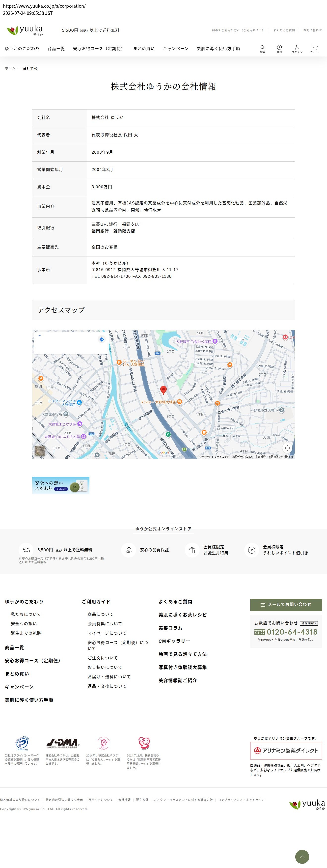Open footer link お届け・送料について
Image resolution: width=327 pixels, height=868 pixels.
tap(109, 677)
